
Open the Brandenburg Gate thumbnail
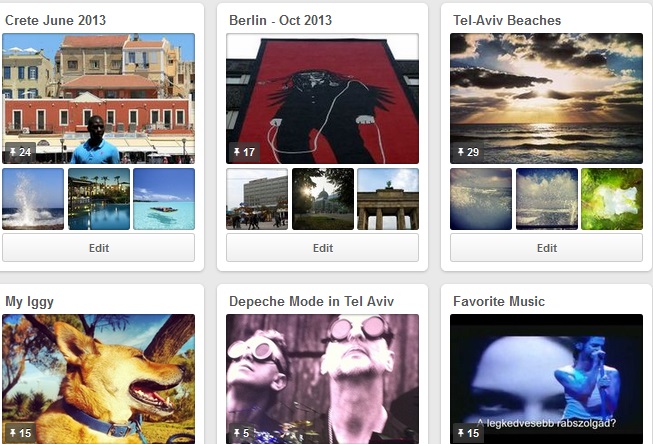pos(388,199)
